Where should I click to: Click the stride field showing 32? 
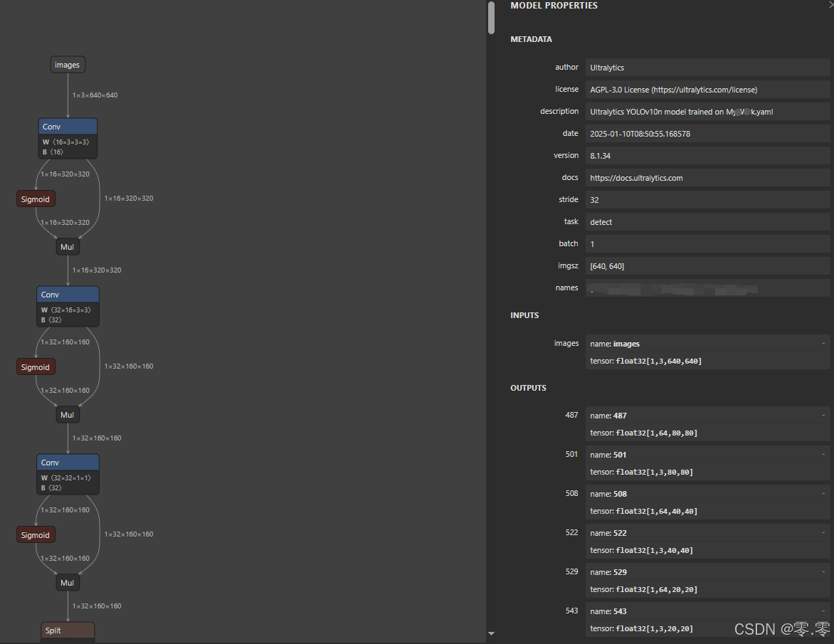(707, 200)
